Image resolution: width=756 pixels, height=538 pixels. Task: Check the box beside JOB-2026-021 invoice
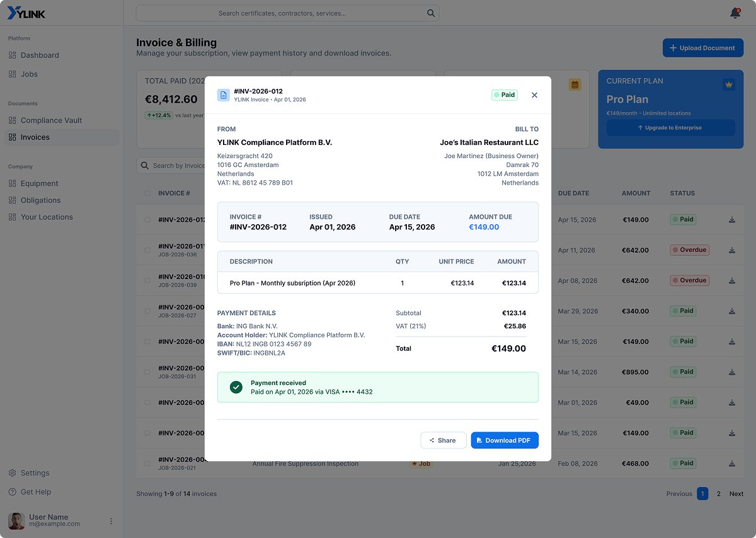[147, 464]
